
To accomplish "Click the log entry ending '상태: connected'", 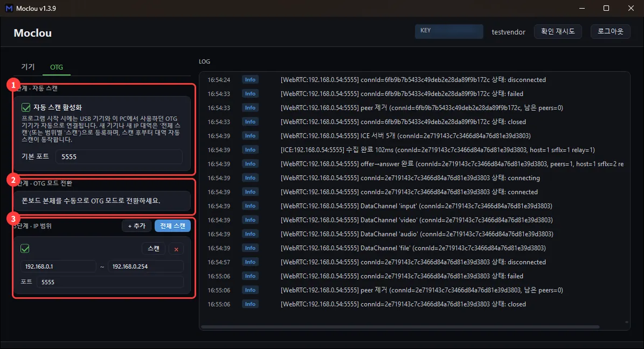I will 409,192.
